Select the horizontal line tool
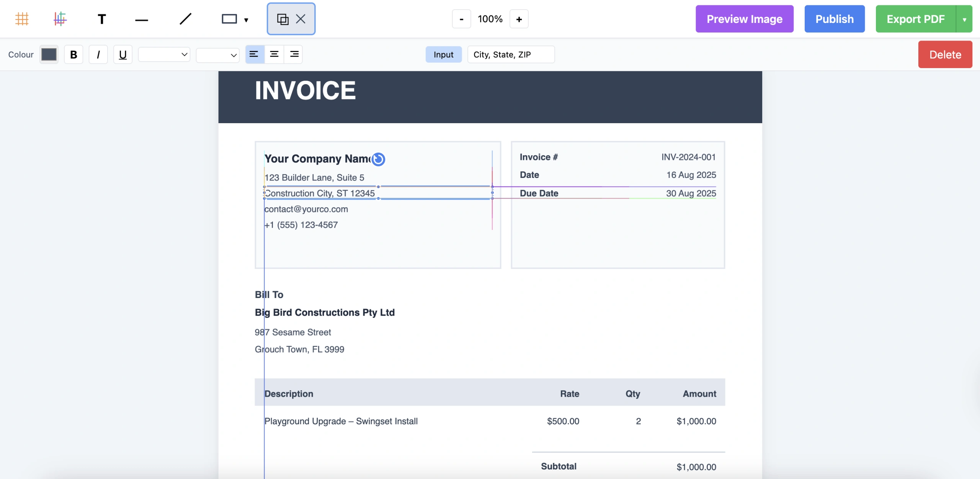The height and width of the screenshot is (479, 980). click(141, 20)
